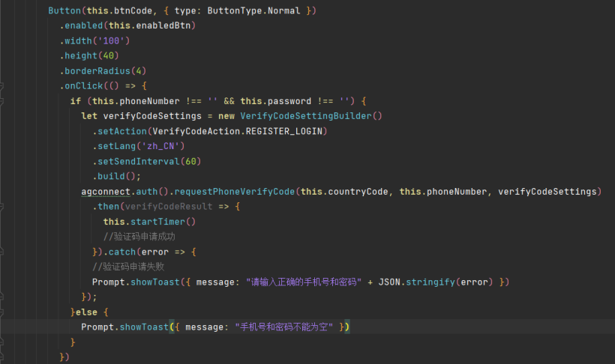
Task: Click the '.width' method call
Action: (76, 40)
